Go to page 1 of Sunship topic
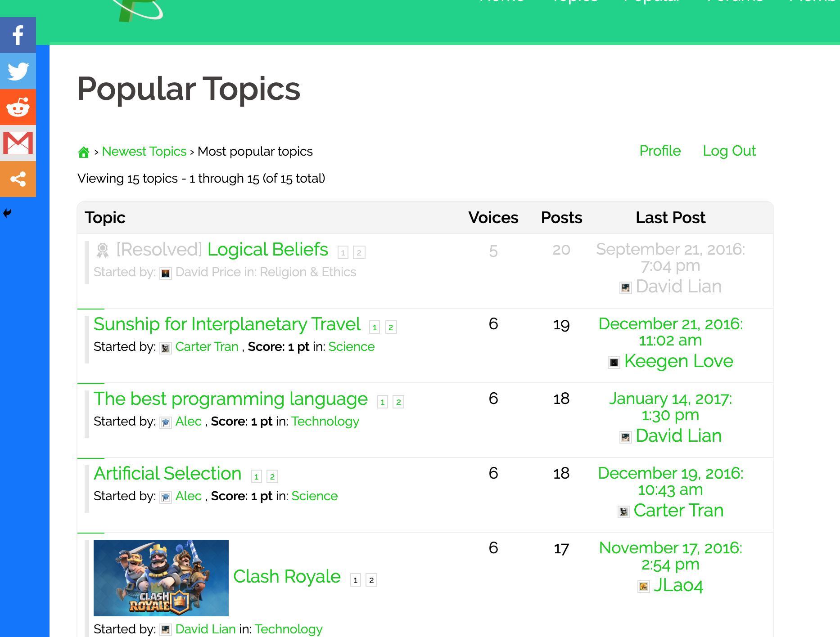 pyautogui.click(x=375, y=327)
